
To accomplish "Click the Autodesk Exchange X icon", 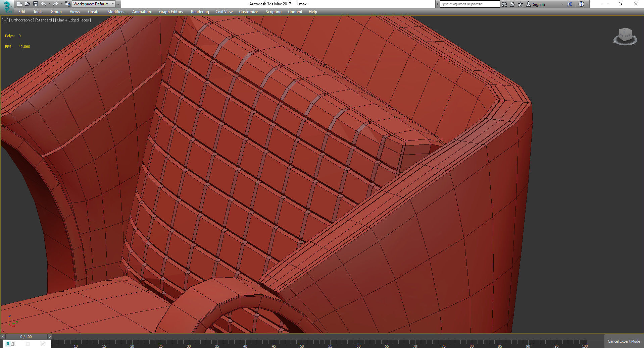I will point(569,4).
